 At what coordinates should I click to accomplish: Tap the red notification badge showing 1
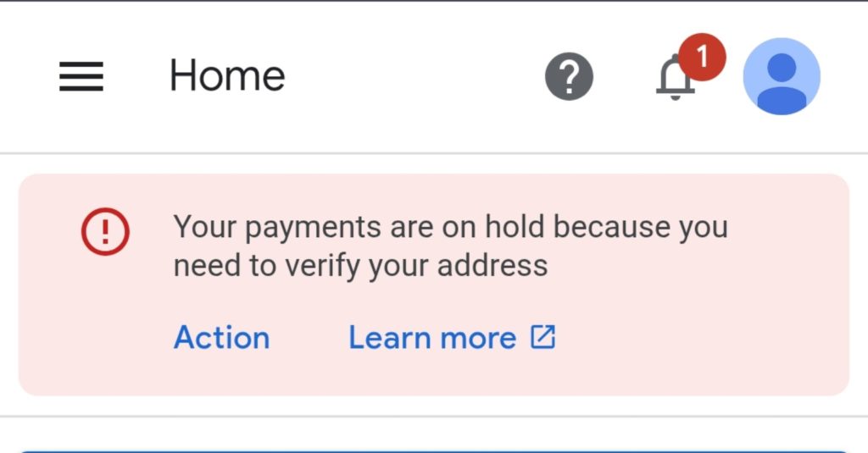702,57
